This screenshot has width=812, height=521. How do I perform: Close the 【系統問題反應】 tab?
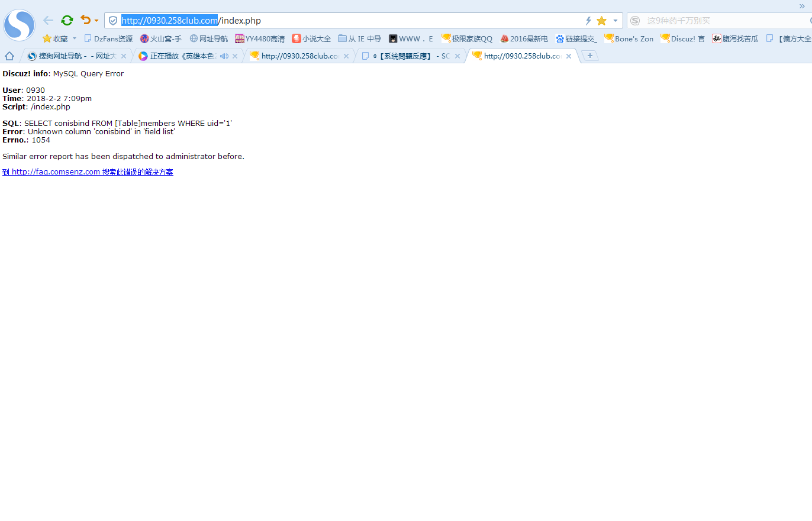pyautogui.click(x=457, y=56)
